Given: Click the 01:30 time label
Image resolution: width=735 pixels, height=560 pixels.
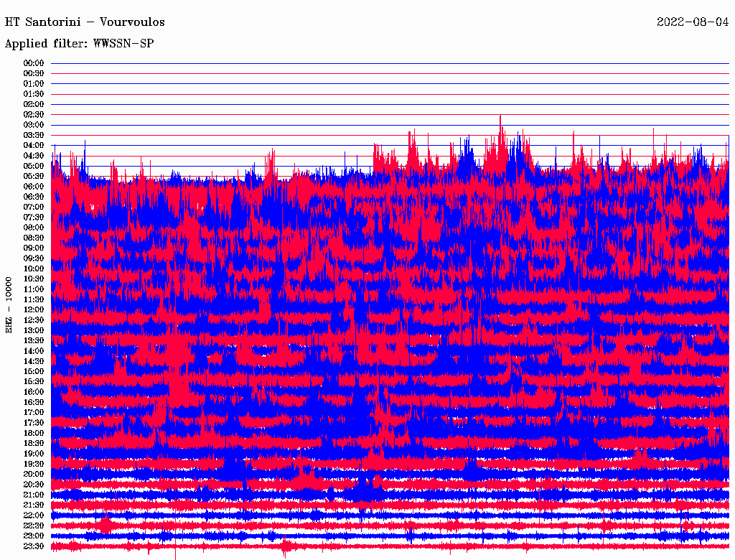Looking at the screenshot, I should pyautogui.click(x=34, y=94).
